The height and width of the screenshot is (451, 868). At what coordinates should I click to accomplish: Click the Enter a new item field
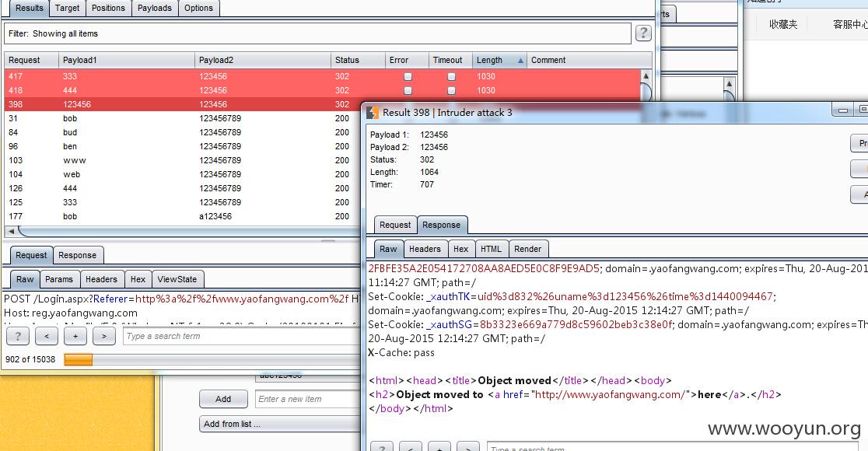click(308, 399)
